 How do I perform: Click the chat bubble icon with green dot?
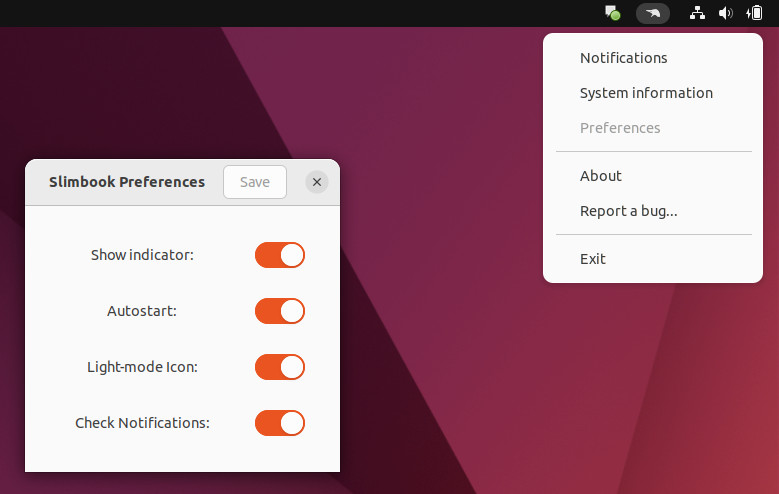point(613,13)
